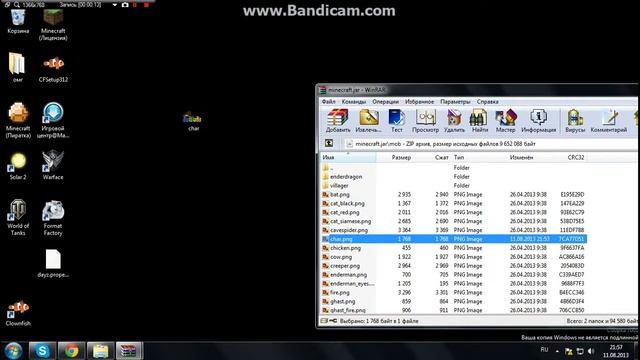The image size is (640, 360).
Task: Select the fire.png file
Action: point(454,293)
